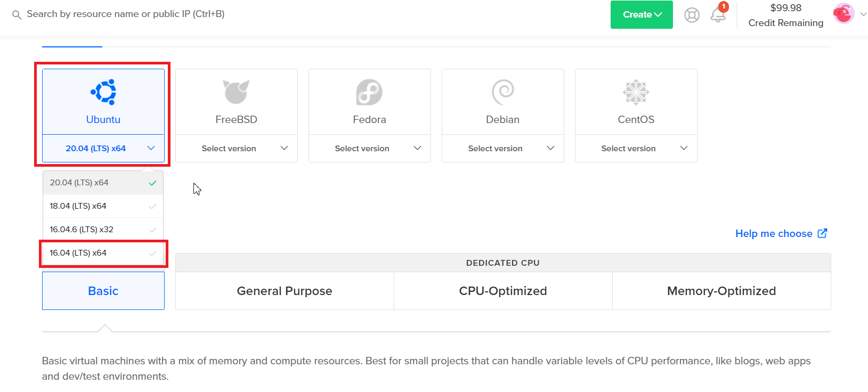Open the support lifebuoy icon
This screenshot has width=868, height=392.
coord(692,15)
